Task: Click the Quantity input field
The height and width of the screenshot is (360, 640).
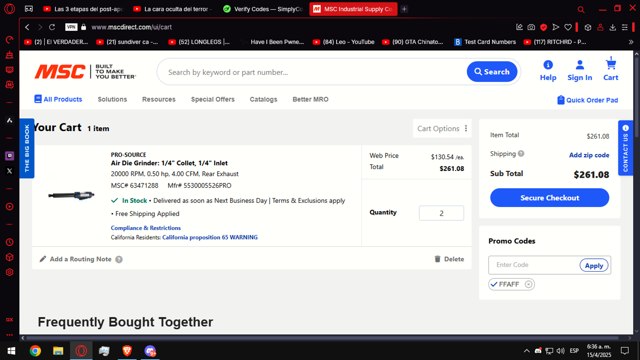Action: (x=441, y=213)
